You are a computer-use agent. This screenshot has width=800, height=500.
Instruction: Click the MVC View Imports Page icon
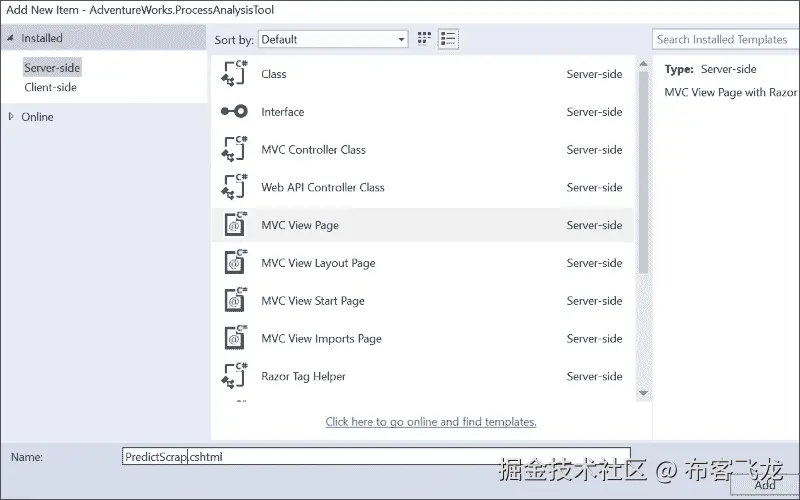pos(235,338)
